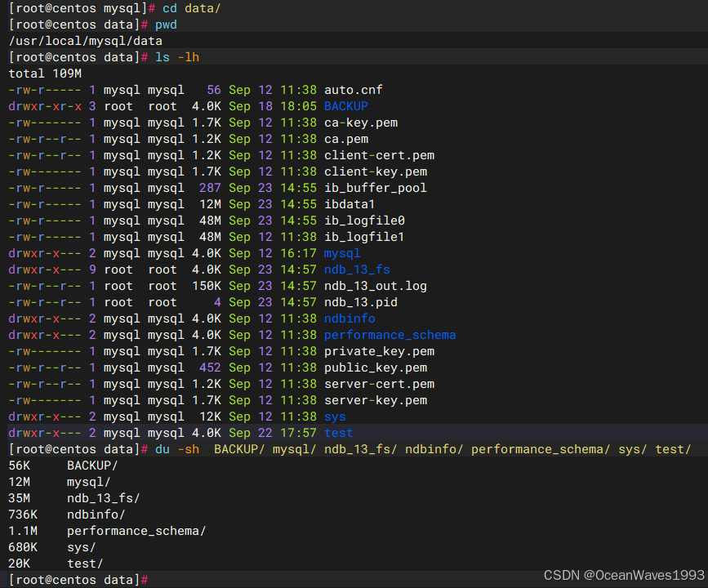Click the '20K' size for test/
Viewport: 708px width, 588px height.
click(20, 563)
